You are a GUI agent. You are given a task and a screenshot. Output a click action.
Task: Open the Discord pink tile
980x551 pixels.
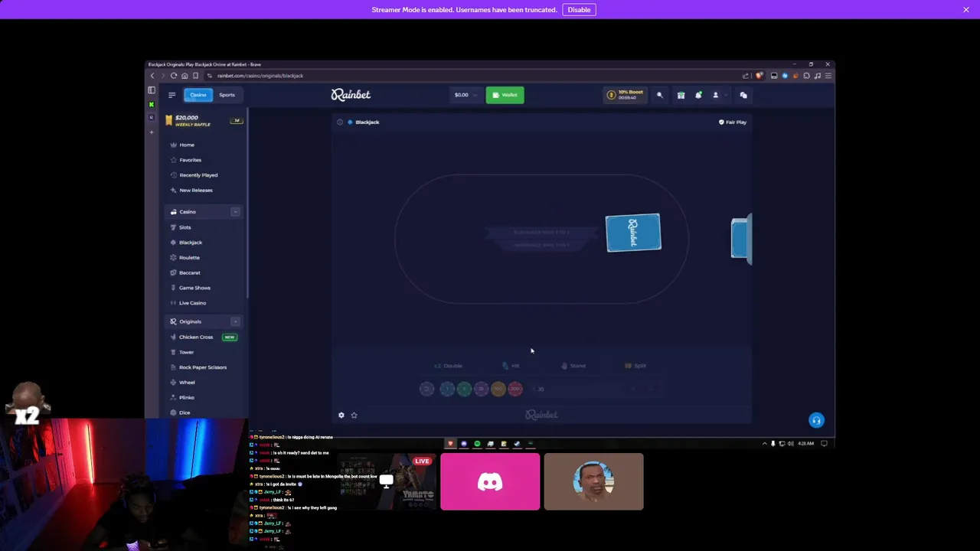point(490,481)
